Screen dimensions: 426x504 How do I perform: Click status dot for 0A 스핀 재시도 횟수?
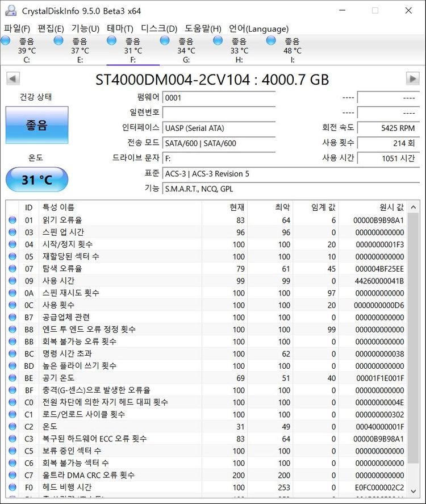[12, 293]
